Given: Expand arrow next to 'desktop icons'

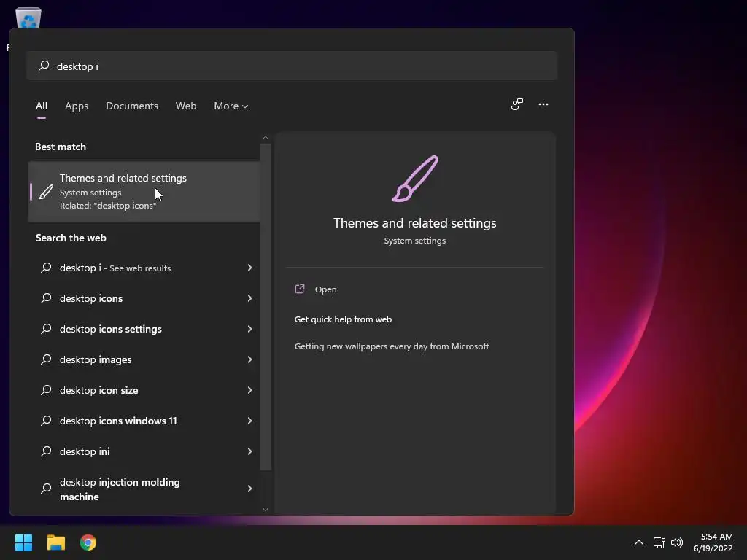Looking at the screenshot, I should 249,298.
